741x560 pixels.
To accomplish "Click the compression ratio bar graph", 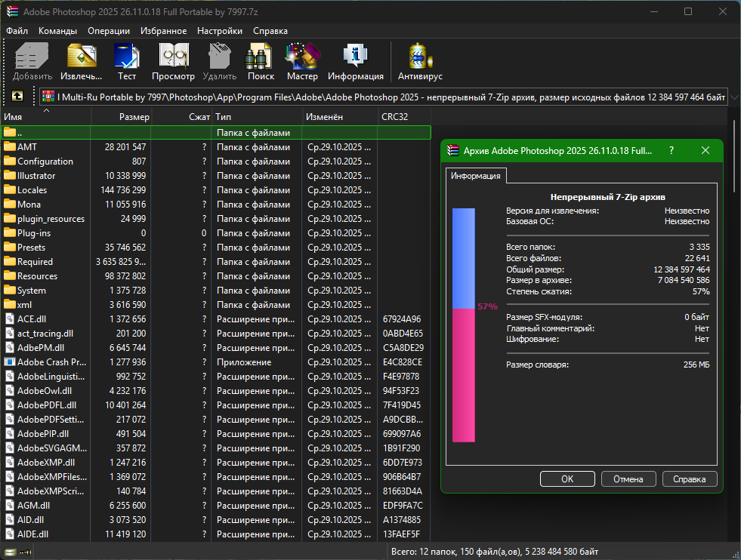I will 463,325.
